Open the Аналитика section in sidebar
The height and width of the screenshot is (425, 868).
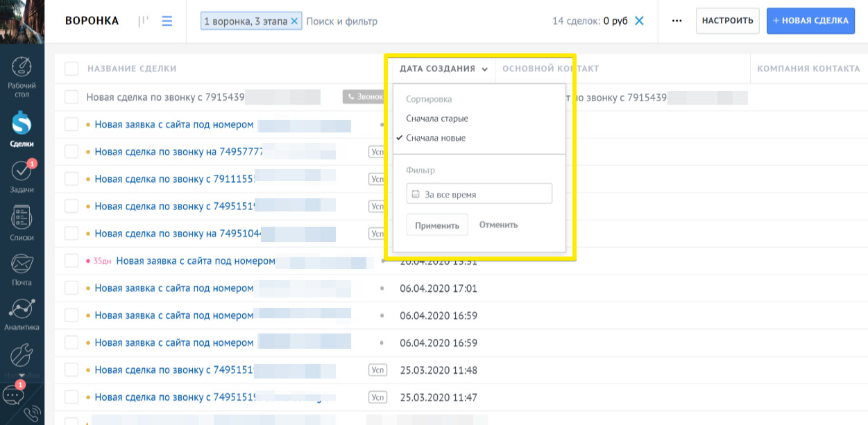[x=22, y=315]
